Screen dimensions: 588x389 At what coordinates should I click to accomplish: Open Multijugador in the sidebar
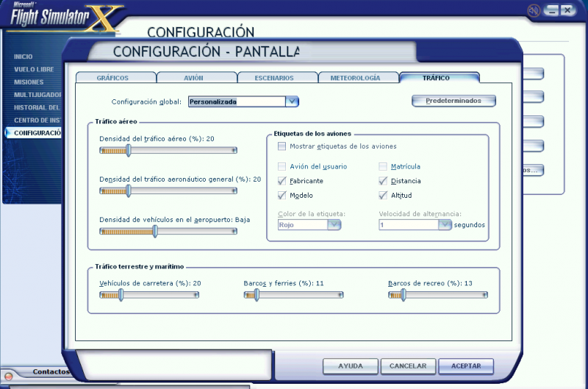37,95
